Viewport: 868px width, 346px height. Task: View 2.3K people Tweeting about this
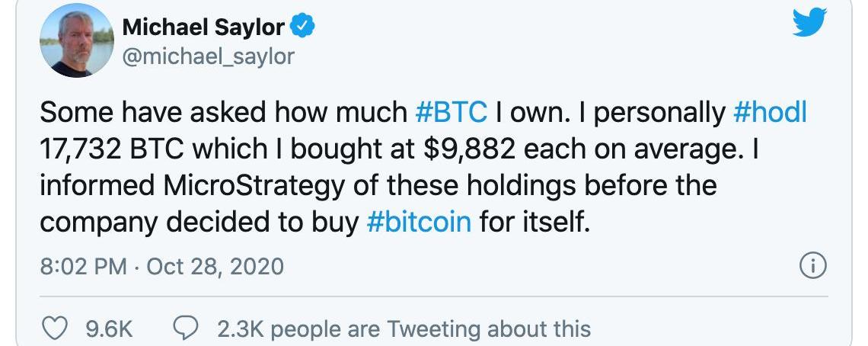coord(404,329)
